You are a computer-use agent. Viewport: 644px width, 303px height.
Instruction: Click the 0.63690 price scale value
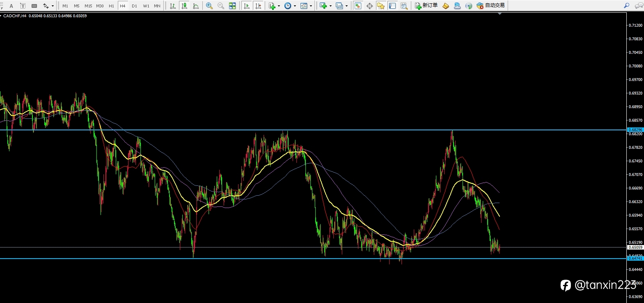click(x=635, y=297)
